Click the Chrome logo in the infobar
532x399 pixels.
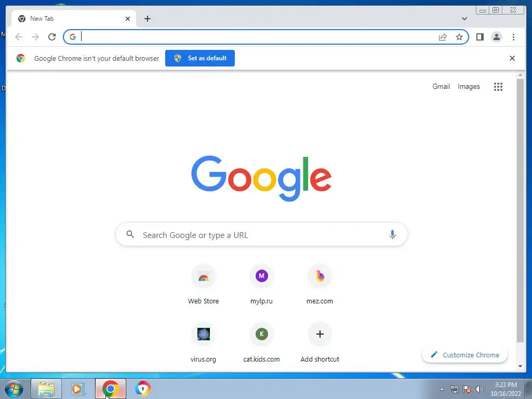pos(21,58)
